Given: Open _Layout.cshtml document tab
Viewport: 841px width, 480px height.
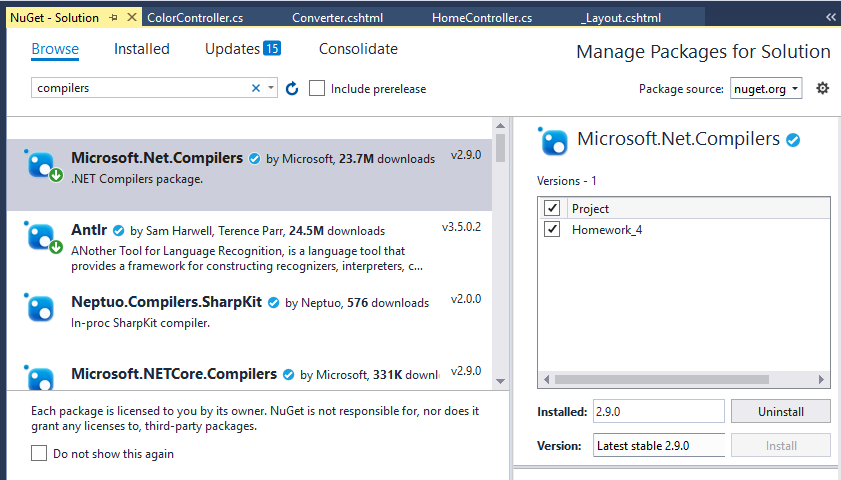Looking at the screenshot, I should coord(621,18).
